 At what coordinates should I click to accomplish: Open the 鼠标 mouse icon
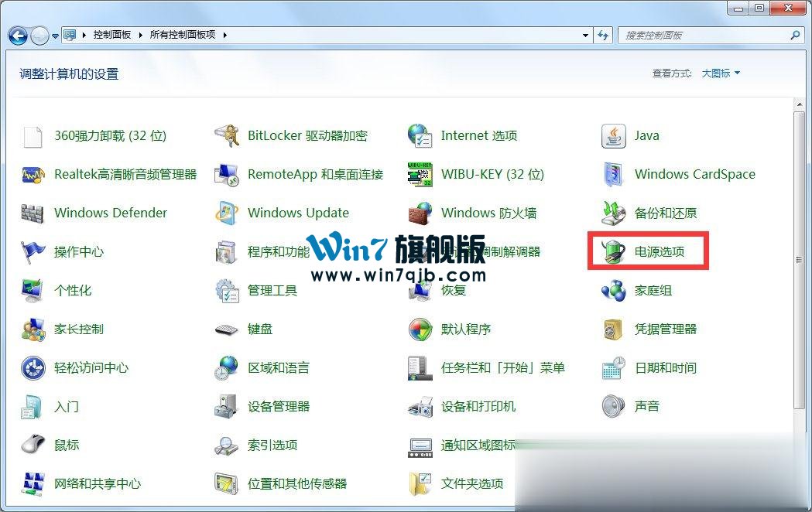point(33,445)
